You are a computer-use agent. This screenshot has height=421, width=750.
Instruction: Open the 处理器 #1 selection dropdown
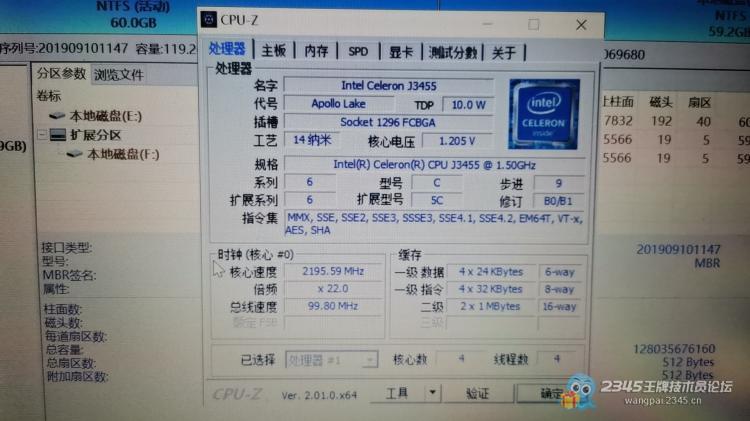331,360
